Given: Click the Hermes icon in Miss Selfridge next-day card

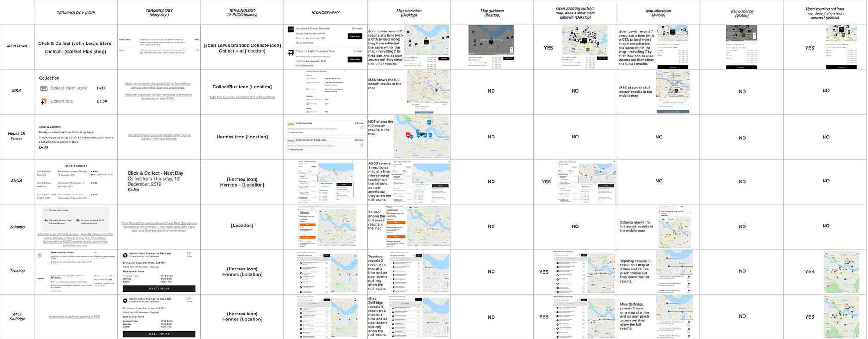Looking at the screenshot, I should point(125,300).
